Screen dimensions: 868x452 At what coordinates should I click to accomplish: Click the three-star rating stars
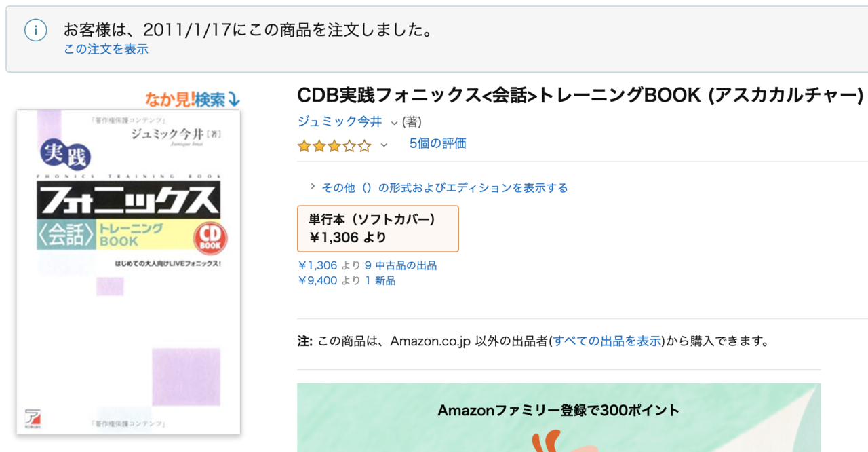(x=334, y=145)
